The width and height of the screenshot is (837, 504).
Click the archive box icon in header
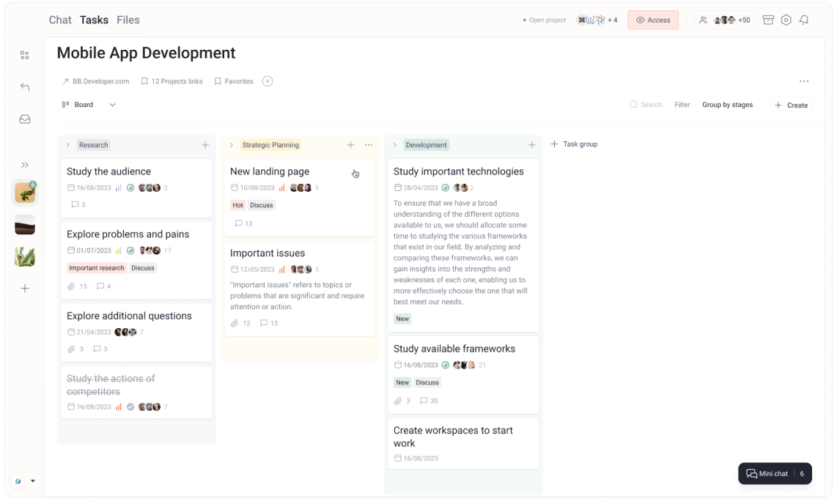tap(768, 20)
